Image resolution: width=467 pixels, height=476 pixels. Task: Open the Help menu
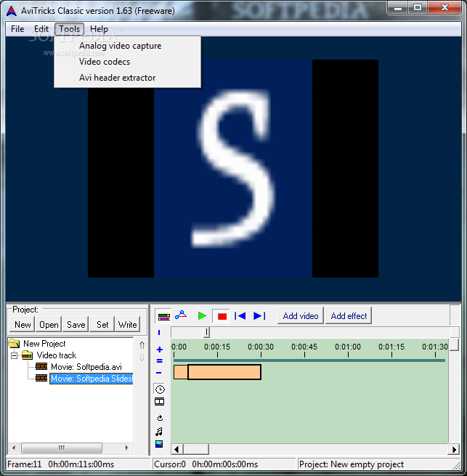click(x=99, y=29)
